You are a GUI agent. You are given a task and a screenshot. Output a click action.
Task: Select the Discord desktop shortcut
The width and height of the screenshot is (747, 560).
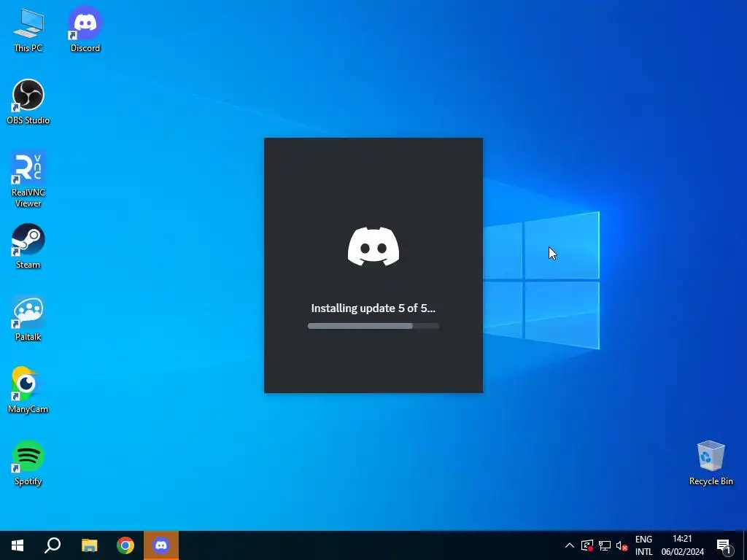tap(85, 29)
